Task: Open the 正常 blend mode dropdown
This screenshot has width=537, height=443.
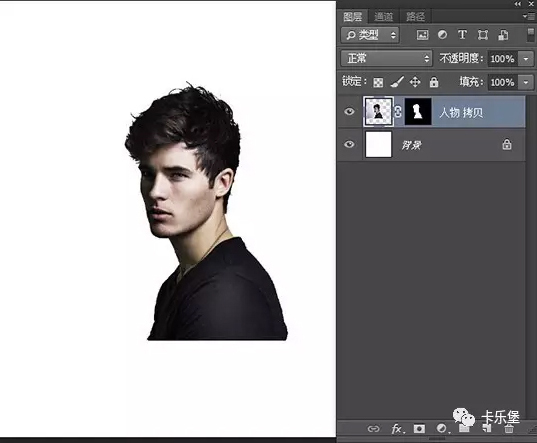Action: coord(386,59)
